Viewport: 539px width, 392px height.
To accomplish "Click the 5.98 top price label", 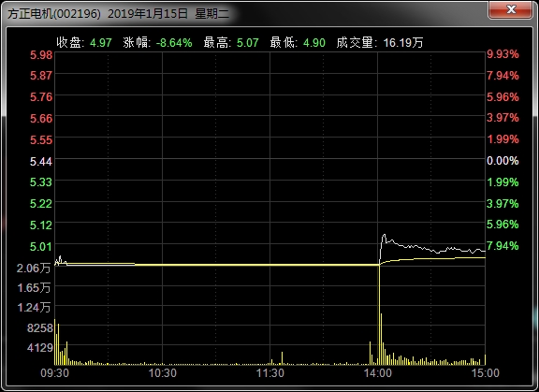I will [x=41, y=55].
